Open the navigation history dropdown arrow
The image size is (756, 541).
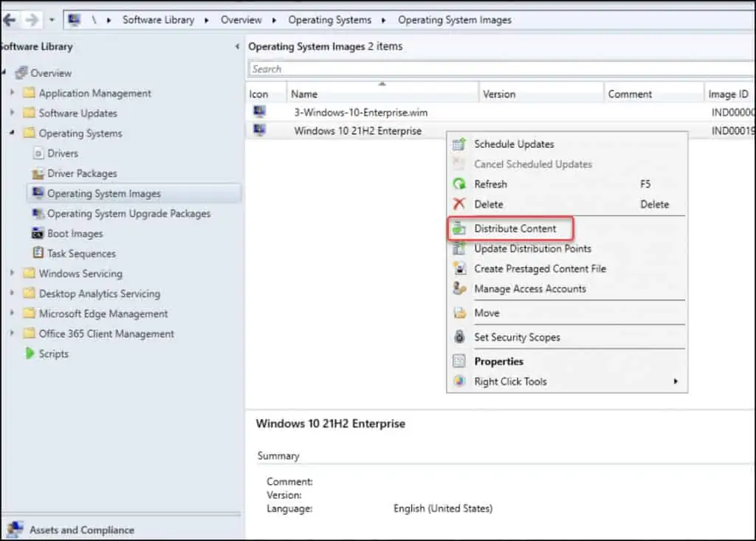[x=52, y=20]
